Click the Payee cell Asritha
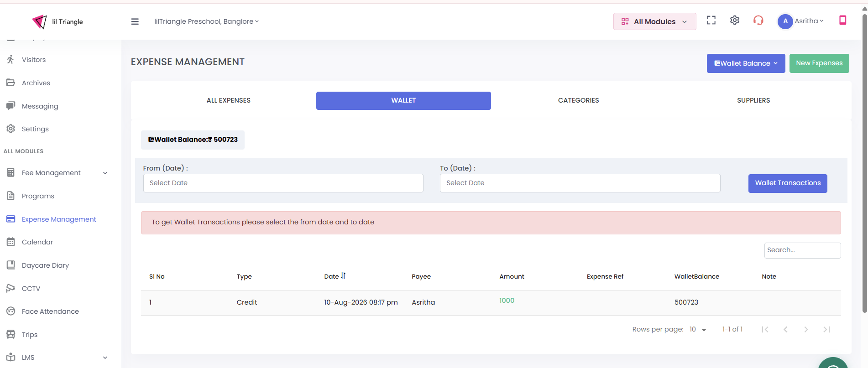Viewport: 868px width, 368px height. (x=423, y=302)
